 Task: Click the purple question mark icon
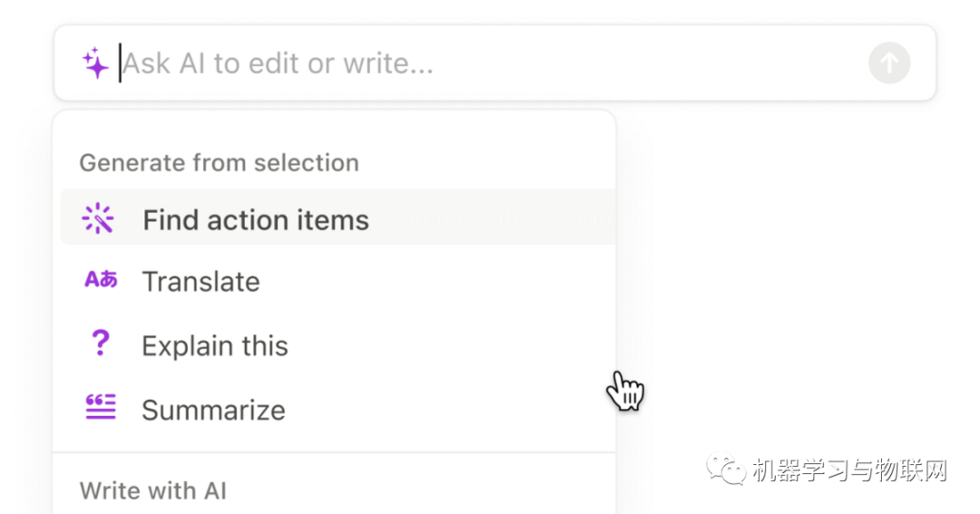click(100, 344)
